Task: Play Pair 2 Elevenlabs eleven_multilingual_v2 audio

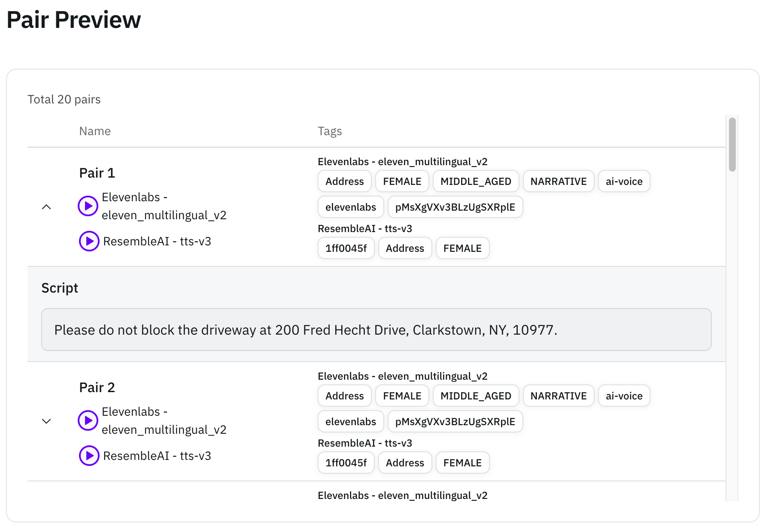Action: pyautogui.click(x=88, y=420)
